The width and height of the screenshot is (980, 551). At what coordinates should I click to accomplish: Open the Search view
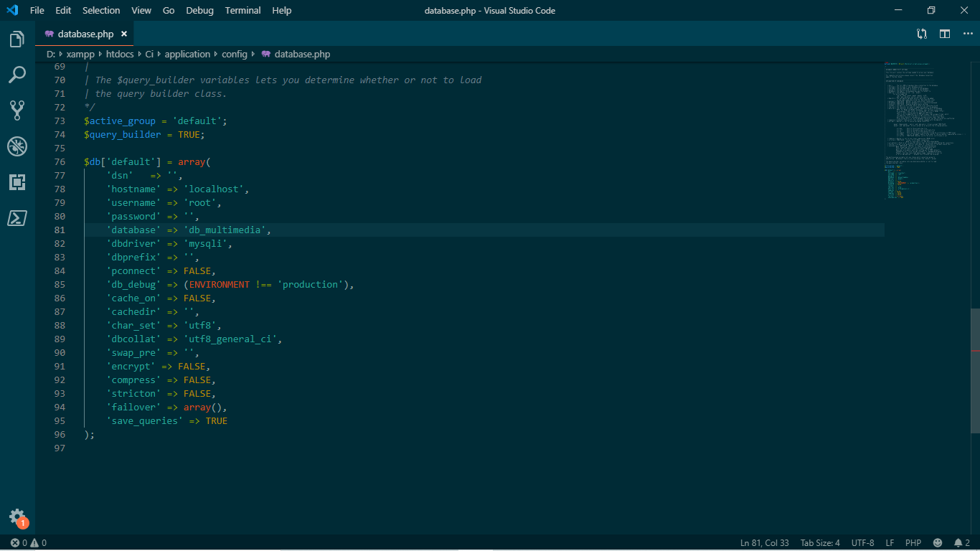click(x=17, y=75)
